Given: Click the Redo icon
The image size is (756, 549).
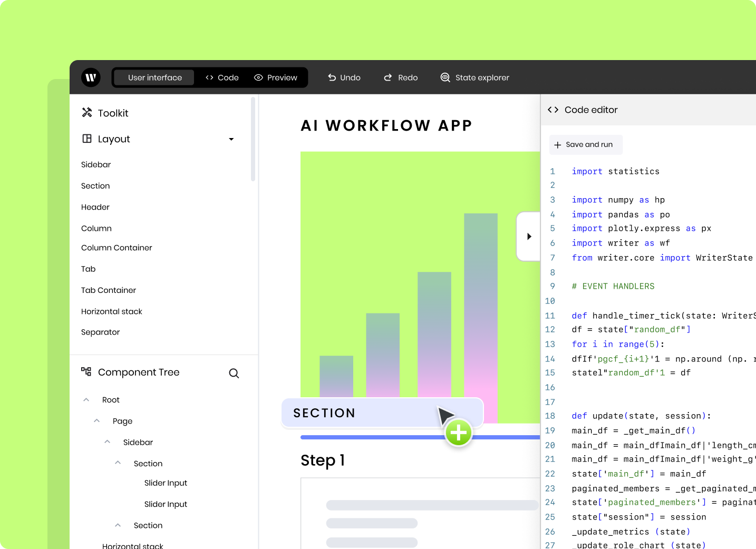Looking at the screenshot, I should (387, 77).
